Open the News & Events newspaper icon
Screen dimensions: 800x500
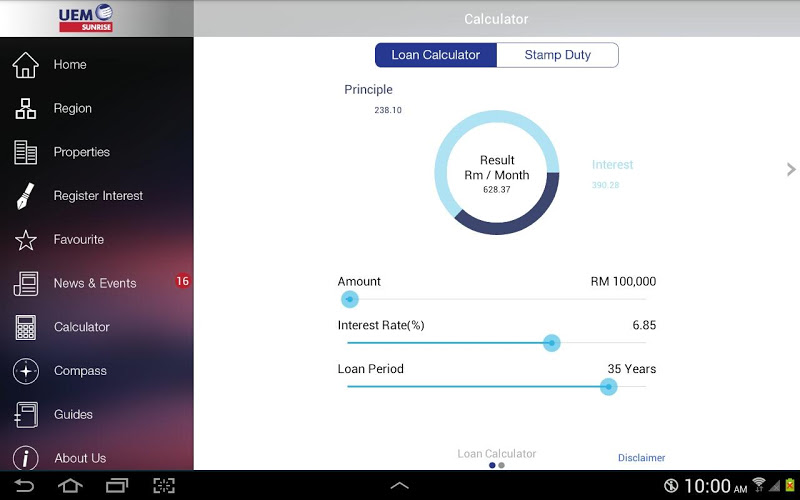coord(26,284)
